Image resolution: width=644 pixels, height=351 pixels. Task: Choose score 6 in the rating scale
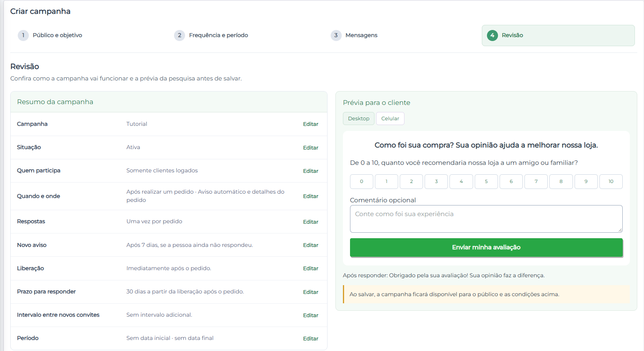511,181
